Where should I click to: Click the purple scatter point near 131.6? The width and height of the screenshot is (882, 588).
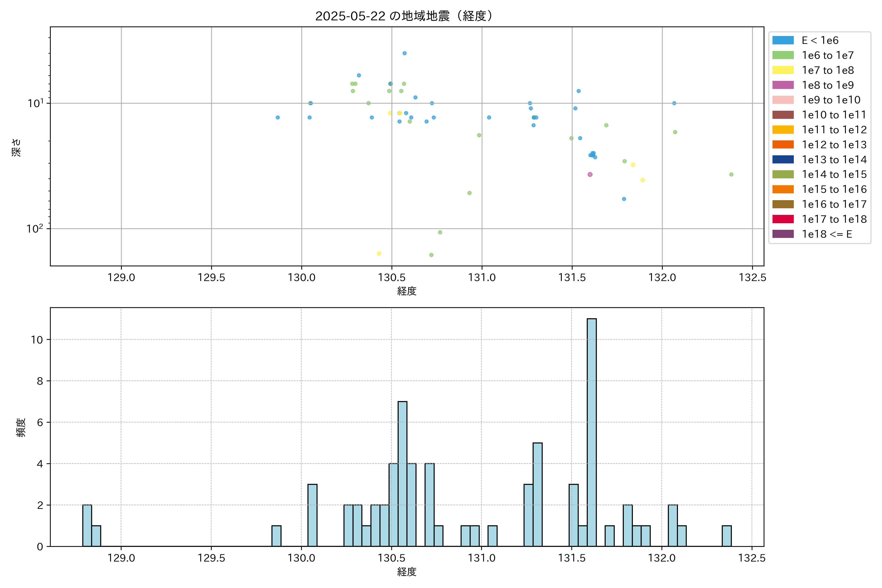point(590,174)
